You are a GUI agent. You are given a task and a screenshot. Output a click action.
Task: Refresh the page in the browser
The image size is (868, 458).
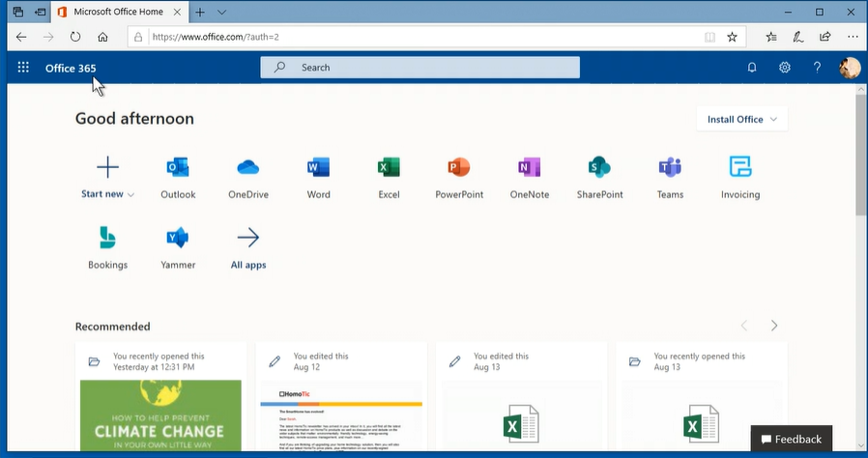coord(75,37)
